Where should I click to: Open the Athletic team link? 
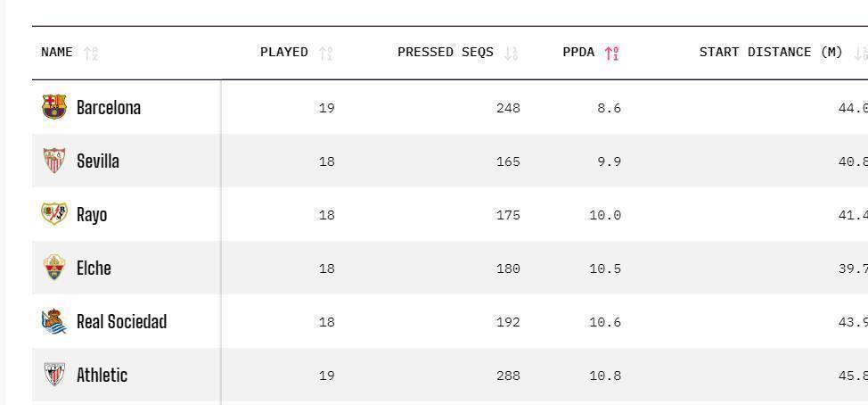102,376
